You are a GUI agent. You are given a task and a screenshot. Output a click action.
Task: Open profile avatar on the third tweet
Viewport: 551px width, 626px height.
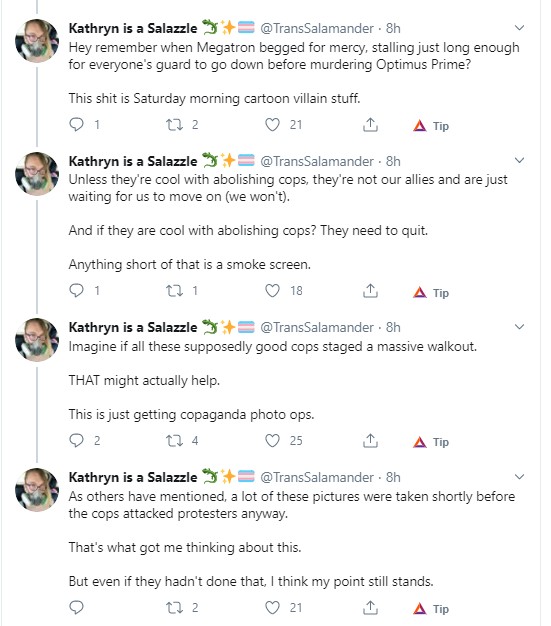(x=37, y=340)
